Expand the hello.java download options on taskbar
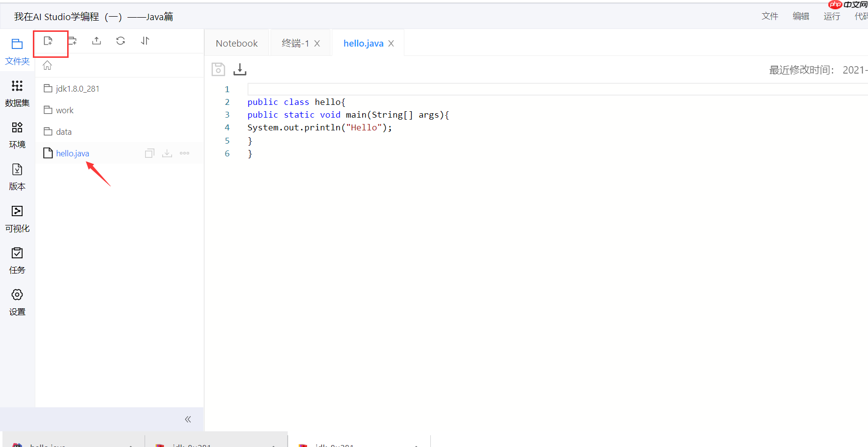The width and height of the screenshot is (868, 447). click(130, 445)
